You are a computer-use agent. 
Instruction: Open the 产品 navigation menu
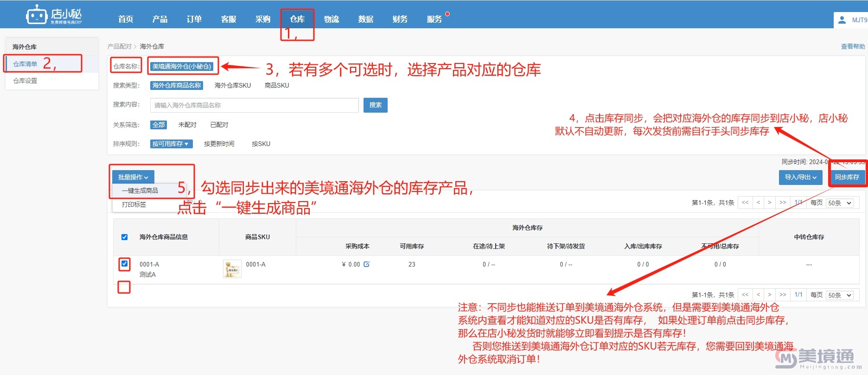[x=160, y=19]
